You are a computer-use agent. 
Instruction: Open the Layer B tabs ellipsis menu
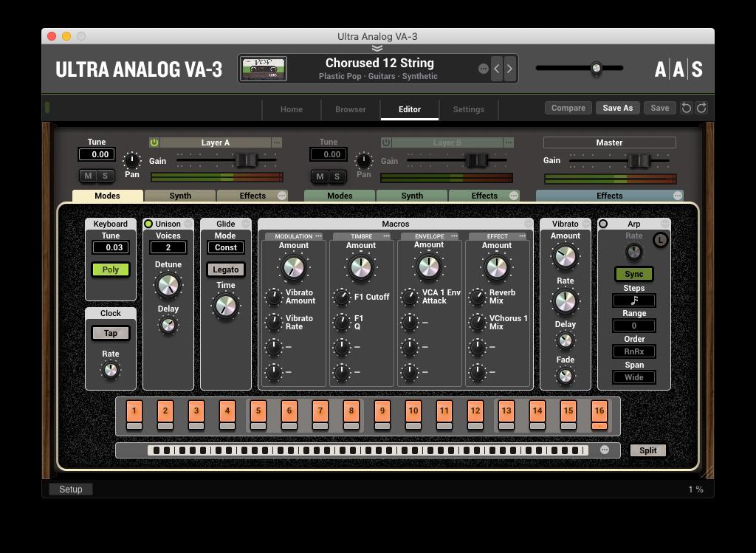514,195
